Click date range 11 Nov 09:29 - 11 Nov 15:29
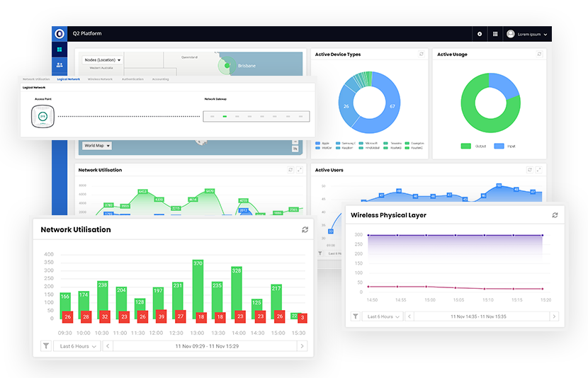The height and width of the screenshot is (378, 588). coord(207,346)
